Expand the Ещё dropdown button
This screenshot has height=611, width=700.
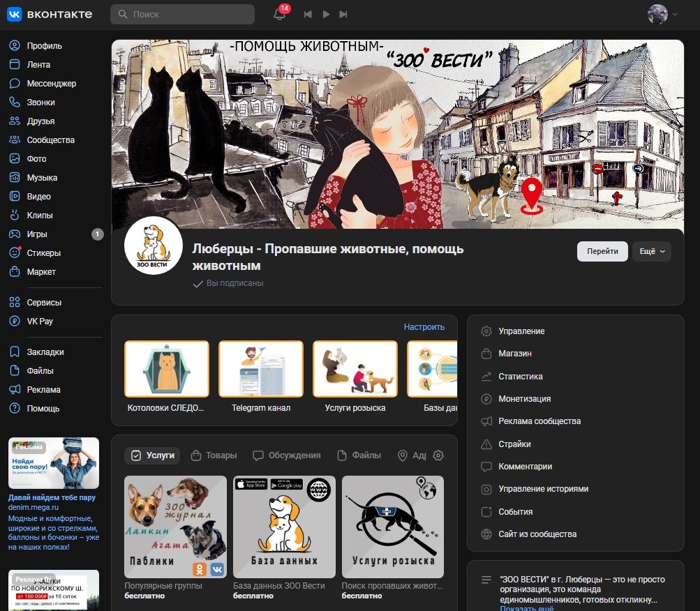(652, 251)
